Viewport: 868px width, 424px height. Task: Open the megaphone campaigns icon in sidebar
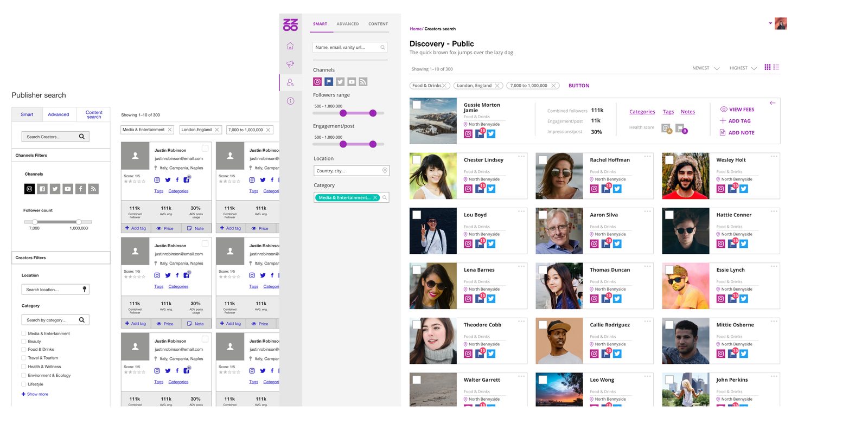tap(290, 64)
